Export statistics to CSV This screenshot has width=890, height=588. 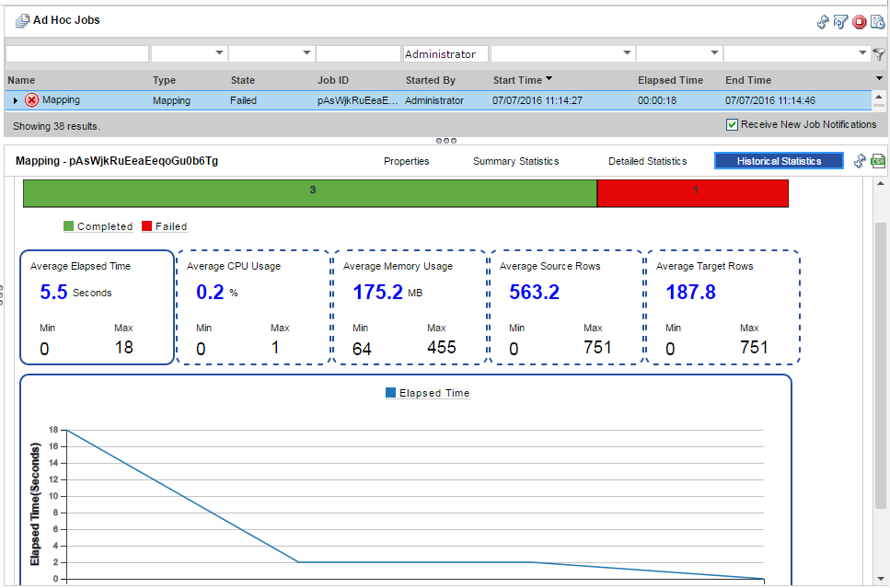pyautogui.click(x=878, y=161)
